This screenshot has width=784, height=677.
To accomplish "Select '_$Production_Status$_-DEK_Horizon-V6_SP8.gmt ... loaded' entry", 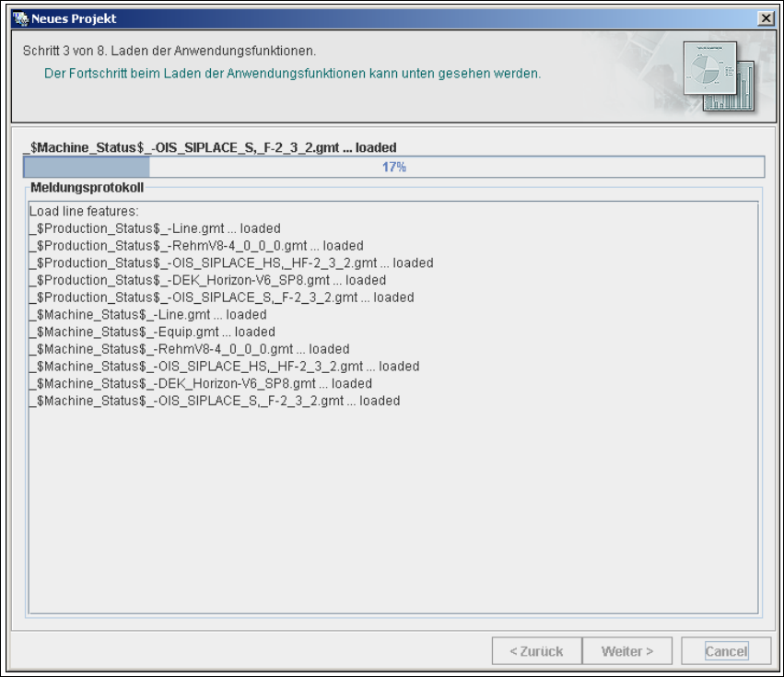I will click(x=207, y=280).
